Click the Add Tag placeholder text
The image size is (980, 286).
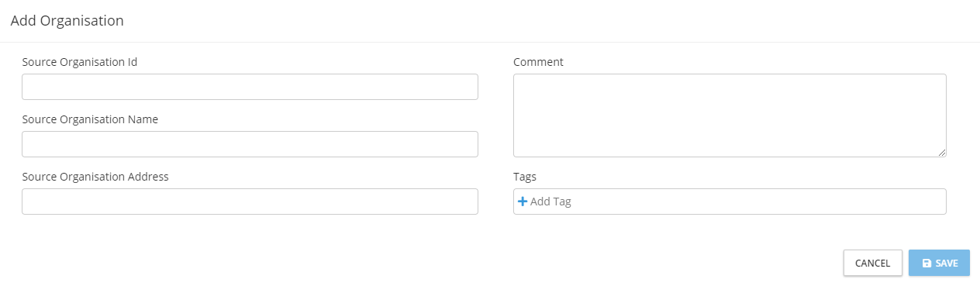(x=550, y=202)
